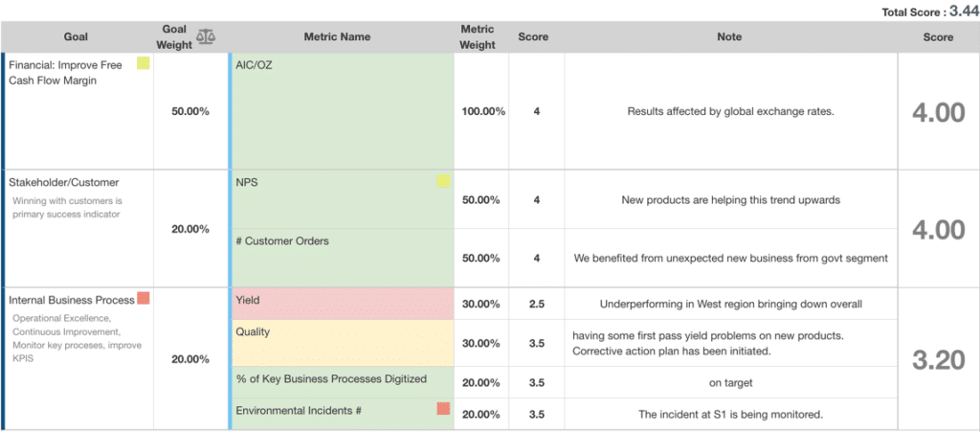Click the Goal column header
Viewport: 980px width, 432px height.
(76, 37)
